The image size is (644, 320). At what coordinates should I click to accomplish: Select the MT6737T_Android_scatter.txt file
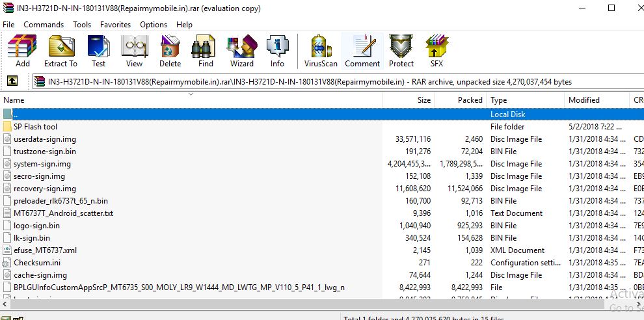click(63, 213)
